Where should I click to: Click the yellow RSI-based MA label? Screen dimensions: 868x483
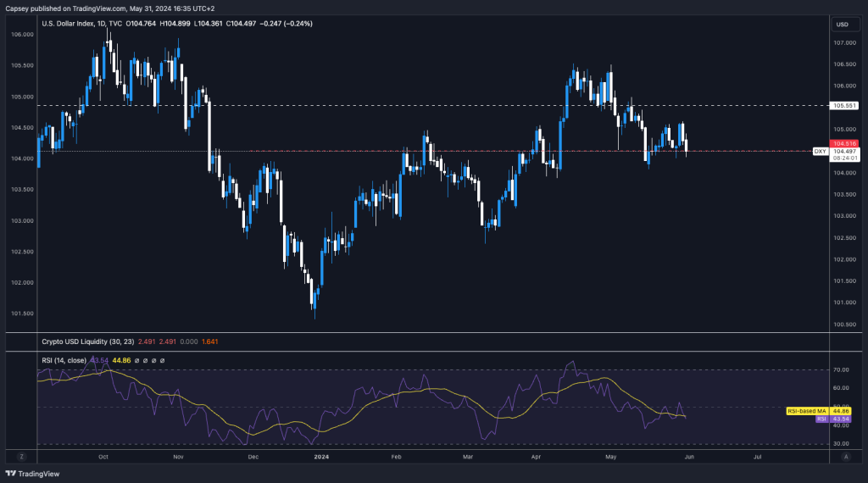[x=804, y=410]
